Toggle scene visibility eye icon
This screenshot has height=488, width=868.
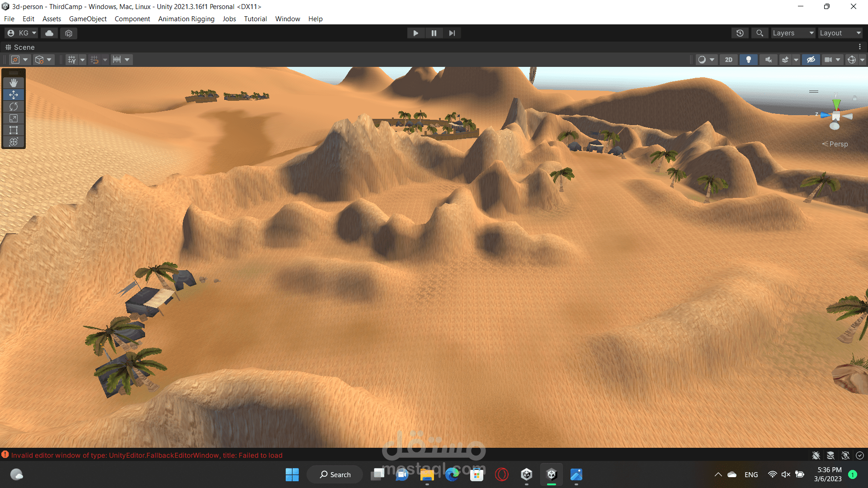pos(811,60)
